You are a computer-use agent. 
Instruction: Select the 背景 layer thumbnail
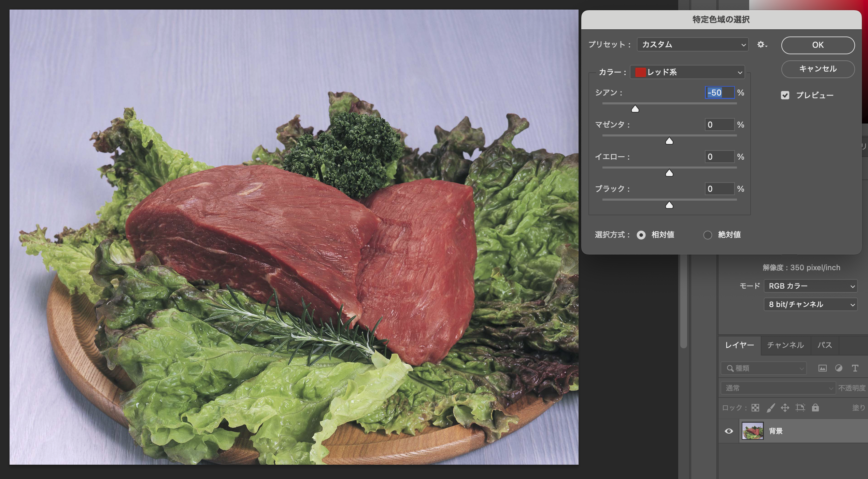[x=753, y=431]
